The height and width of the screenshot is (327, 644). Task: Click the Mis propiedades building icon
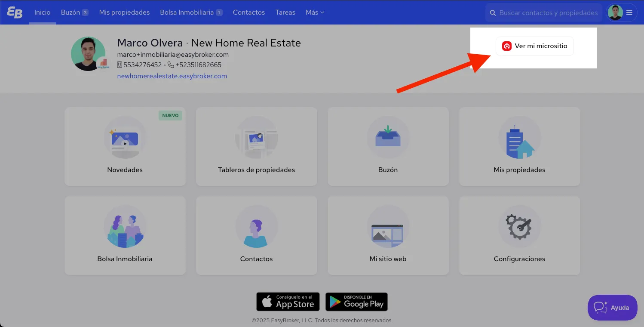[520, 138]
